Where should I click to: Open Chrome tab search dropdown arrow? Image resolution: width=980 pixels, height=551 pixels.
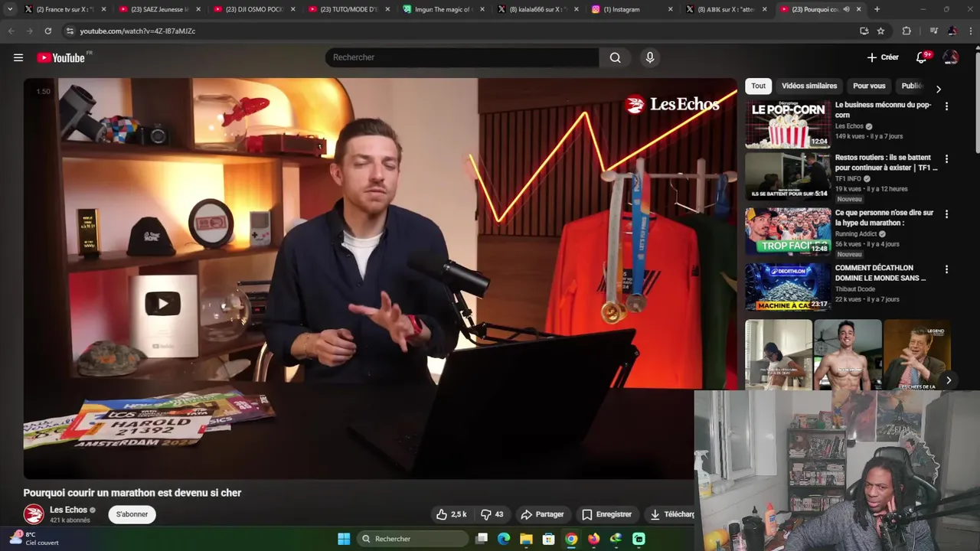[x=10, y=9]
